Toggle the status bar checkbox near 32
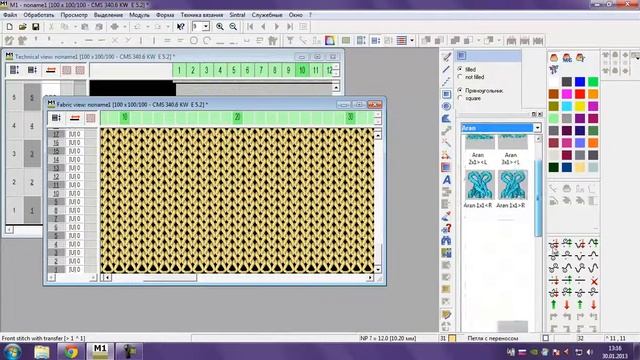Image resolution: width=640 pixels, height=360 pixels. coord(545,338)
